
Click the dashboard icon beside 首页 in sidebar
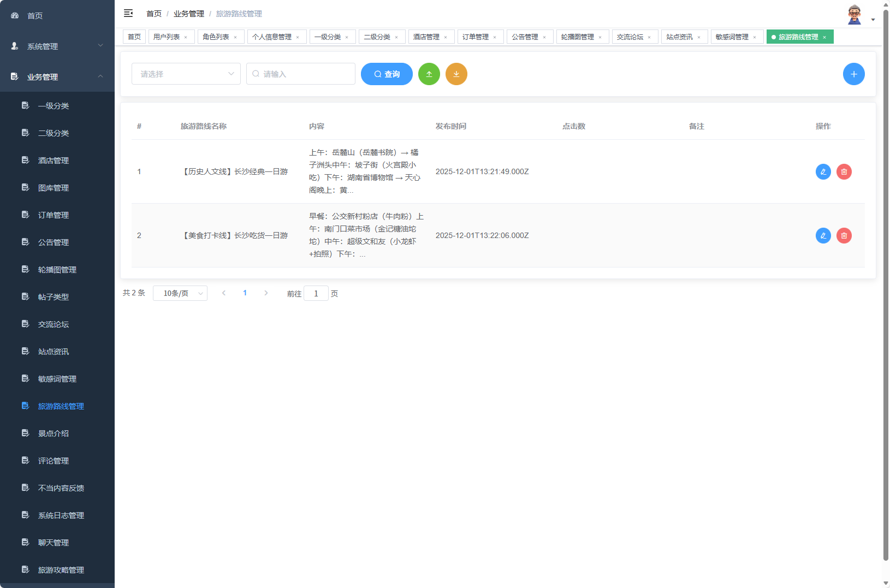[x=14, y=15]
